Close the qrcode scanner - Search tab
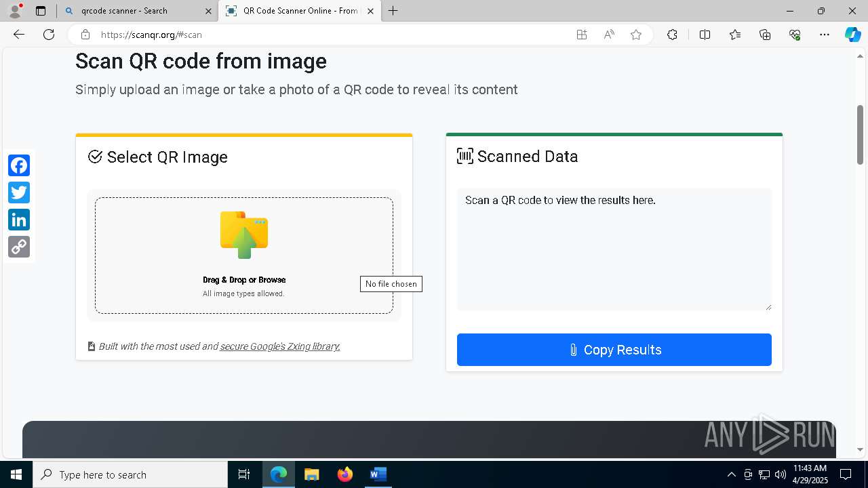The width and height of the screenshot is (868, 488). point(209,11)
